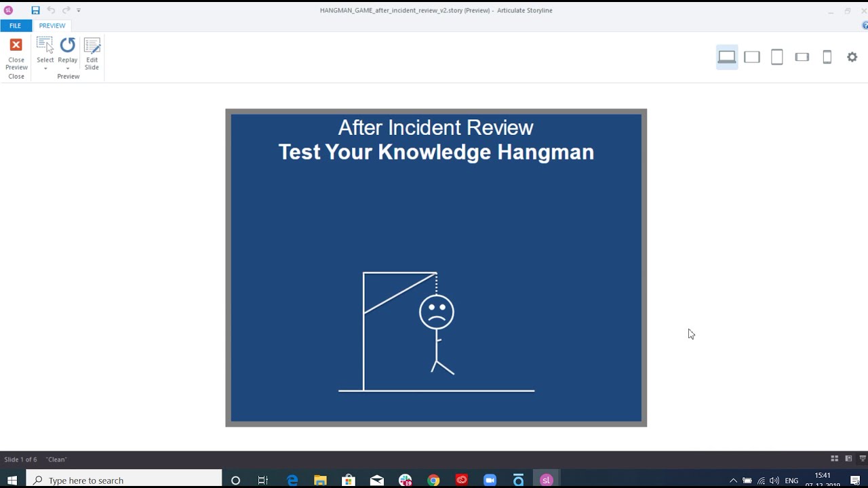Open Customize Quick Access Toolbar dropdown
The width and height of the screenshot is (868, 488).
point(79,10)
